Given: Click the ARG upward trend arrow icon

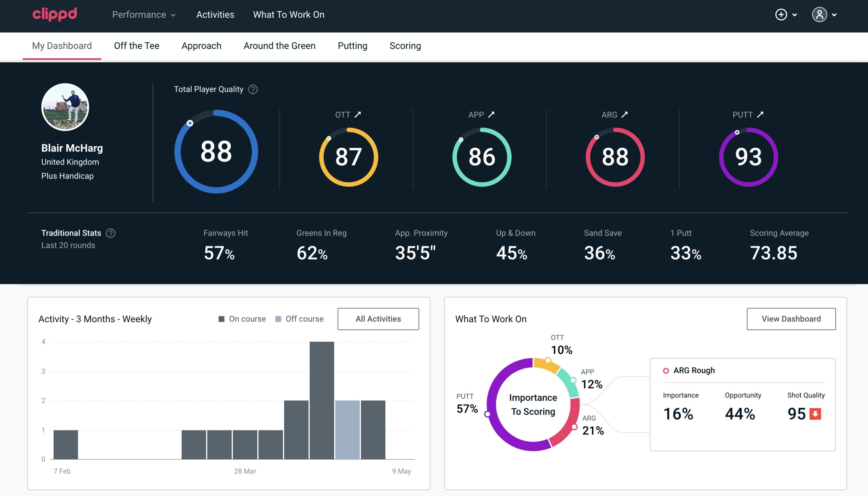Looking at the screenshot, I should [624, 115].
